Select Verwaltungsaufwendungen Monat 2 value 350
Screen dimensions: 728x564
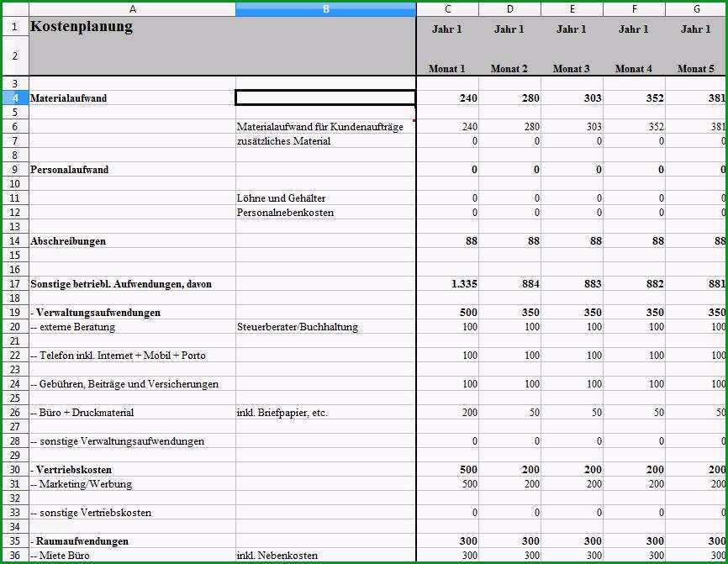[509, 313]
